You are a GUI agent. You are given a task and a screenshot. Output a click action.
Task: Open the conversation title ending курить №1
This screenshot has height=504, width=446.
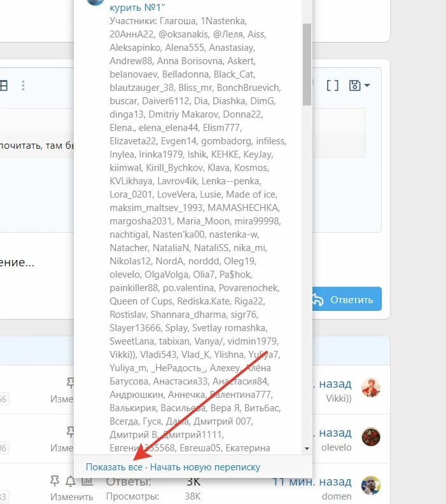(137, 7)
